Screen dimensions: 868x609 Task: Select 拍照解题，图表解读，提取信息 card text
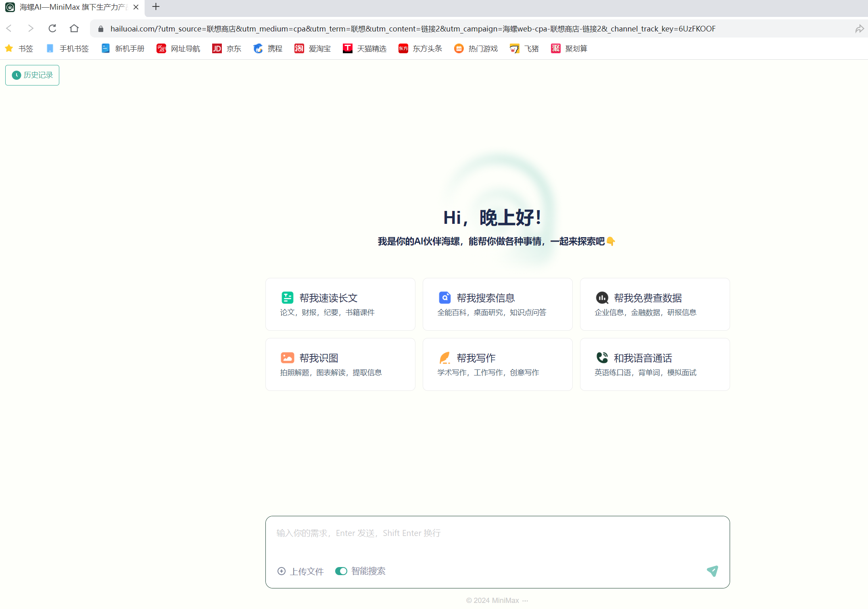pyautogui.click(x=331, y=373)
